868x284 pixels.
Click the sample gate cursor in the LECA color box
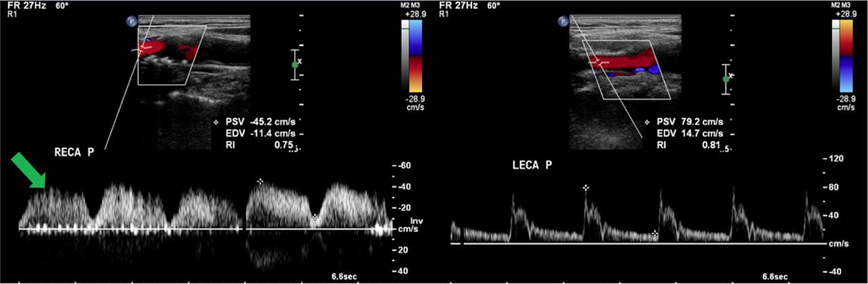tap(599, 62)
